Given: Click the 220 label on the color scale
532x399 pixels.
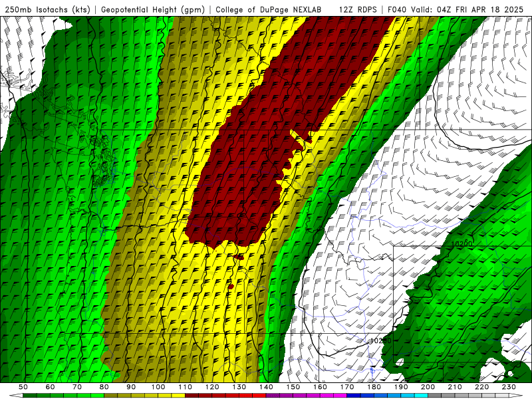Looking at the screenshot, I should 481,387.
